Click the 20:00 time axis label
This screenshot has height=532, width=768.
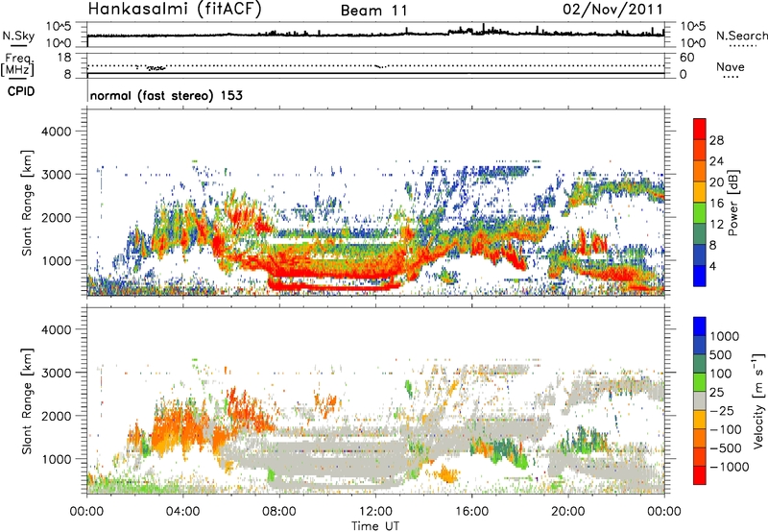point(568,512)
